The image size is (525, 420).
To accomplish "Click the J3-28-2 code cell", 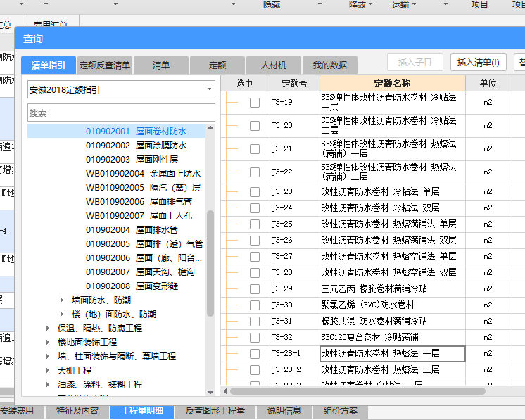I will [x=295, y=370].
